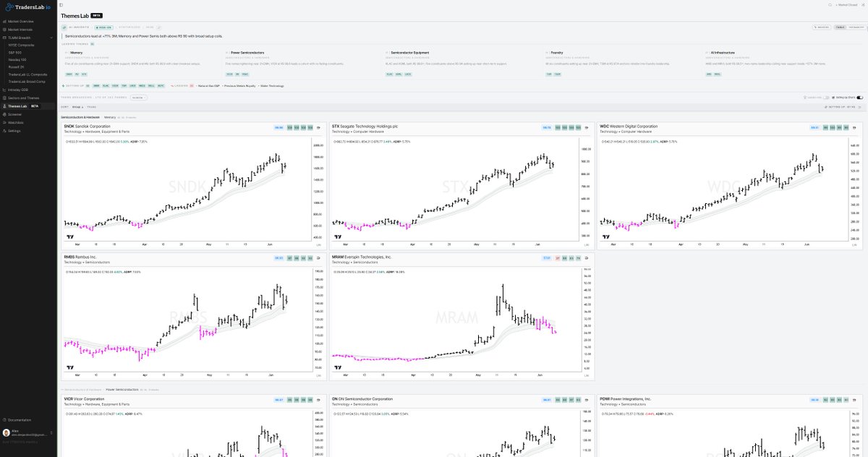The image size is (868, 457).
Task: Open the Foundry leading theme card
Action: 623,63
